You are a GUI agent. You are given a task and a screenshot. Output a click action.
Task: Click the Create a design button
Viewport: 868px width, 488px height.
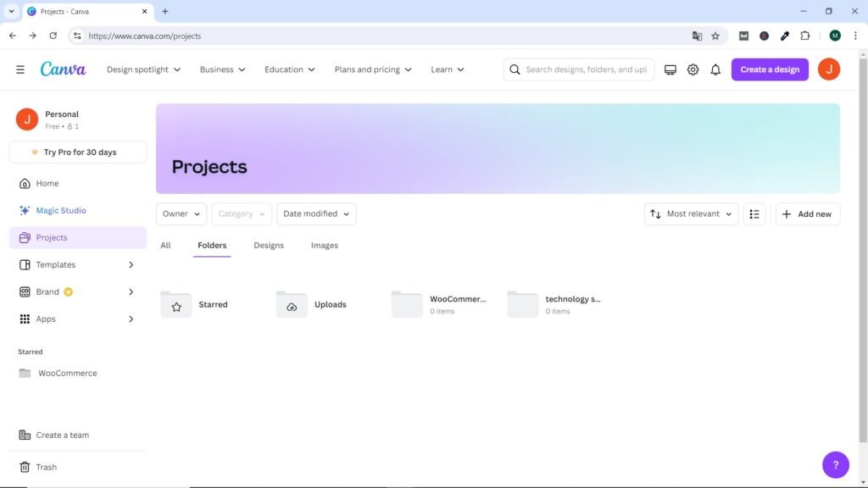tap(770, 69)
